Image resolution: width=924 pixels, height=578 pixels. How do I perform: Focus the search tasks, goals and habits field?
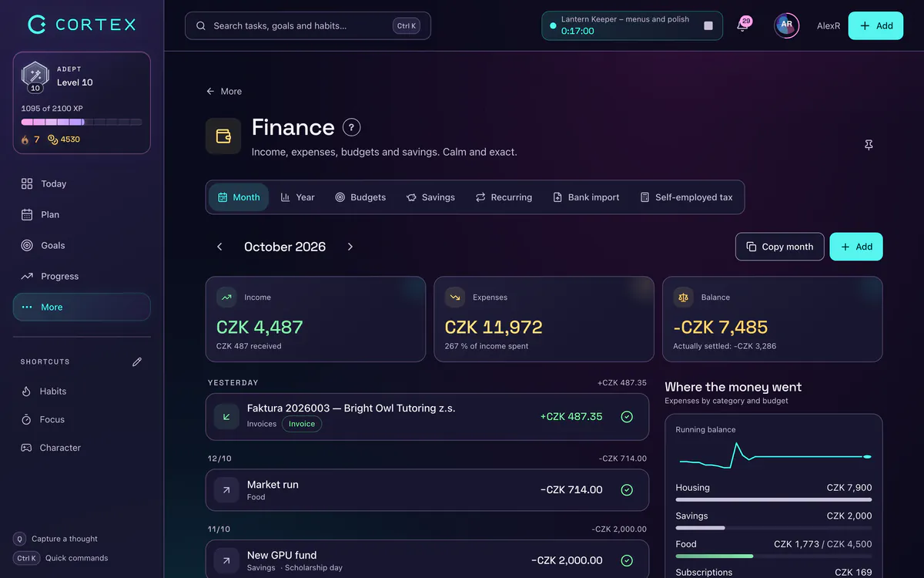pos(308,25)
